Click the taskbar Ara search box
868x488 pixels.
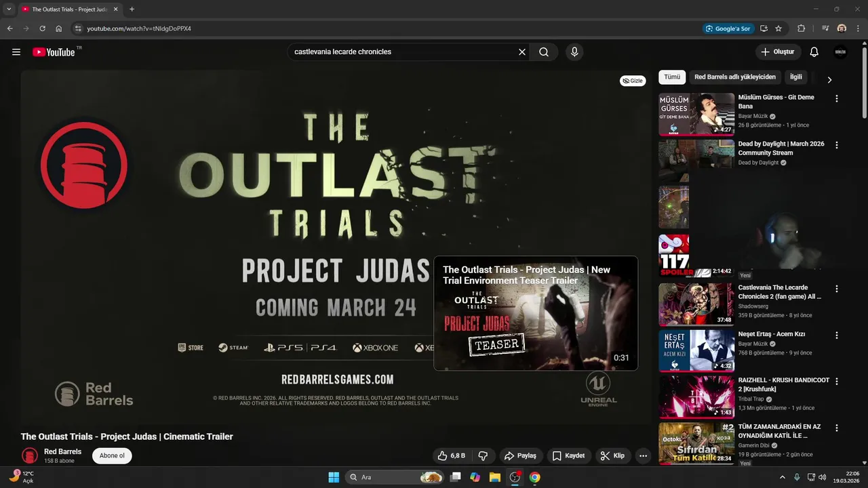[x=395, y=477]
